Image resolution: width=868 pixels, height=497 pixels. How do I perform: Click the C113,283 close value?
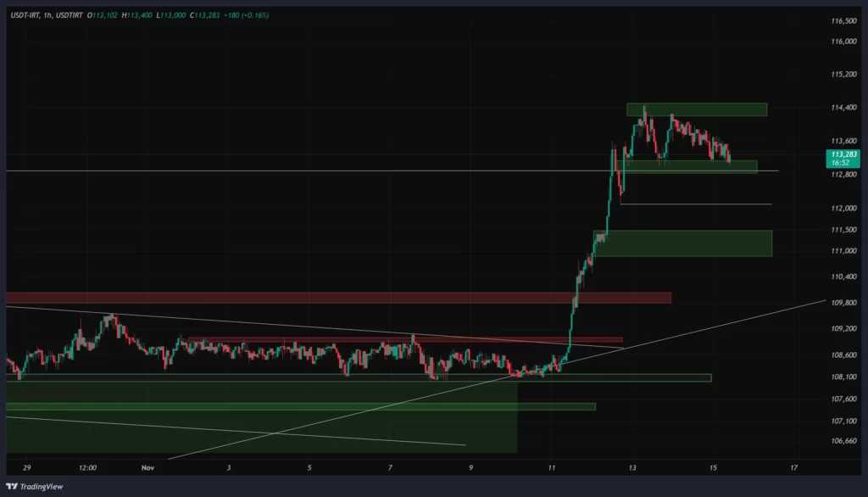point(206,14)
